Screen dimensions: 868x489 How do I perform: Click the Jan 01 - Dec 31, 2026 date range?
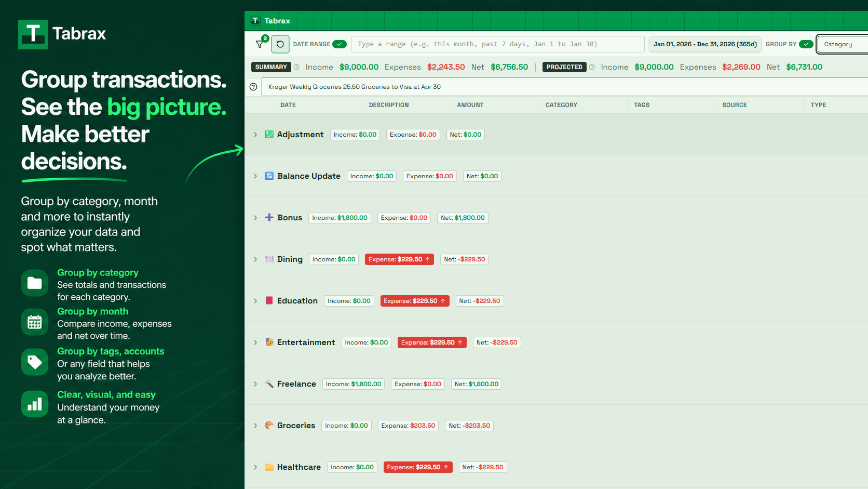point(705,44)
